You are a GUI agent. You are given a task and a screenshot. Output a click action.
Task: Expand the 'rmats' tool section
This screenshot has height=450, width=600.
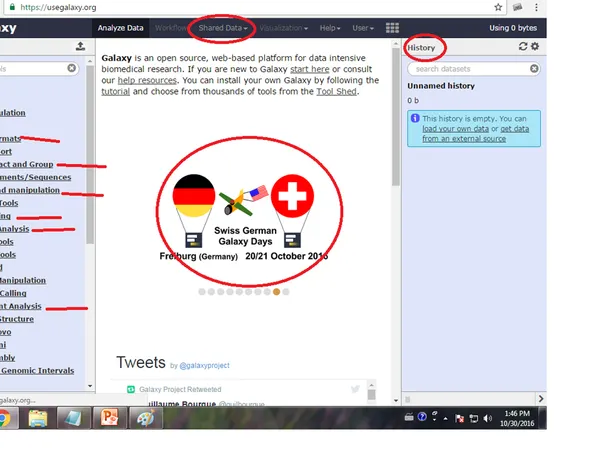point(10,139)
